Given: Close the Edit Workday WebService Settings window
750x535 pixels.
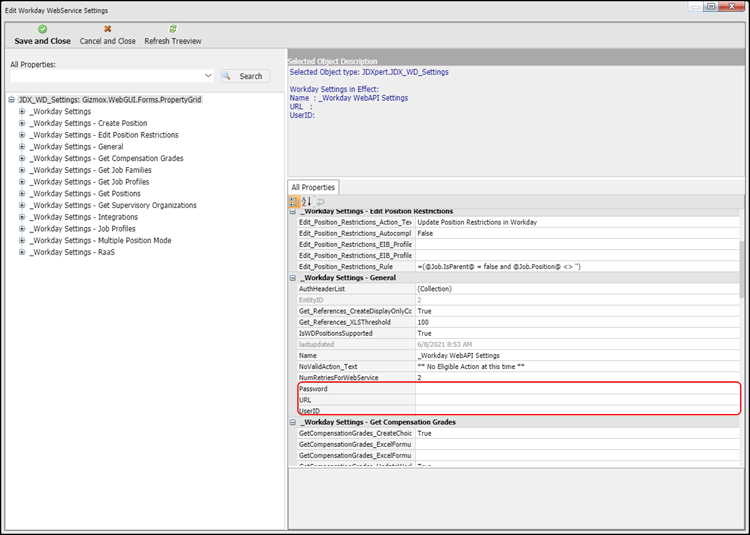Looking at the screenshot, I should click(x=733, y=7).
